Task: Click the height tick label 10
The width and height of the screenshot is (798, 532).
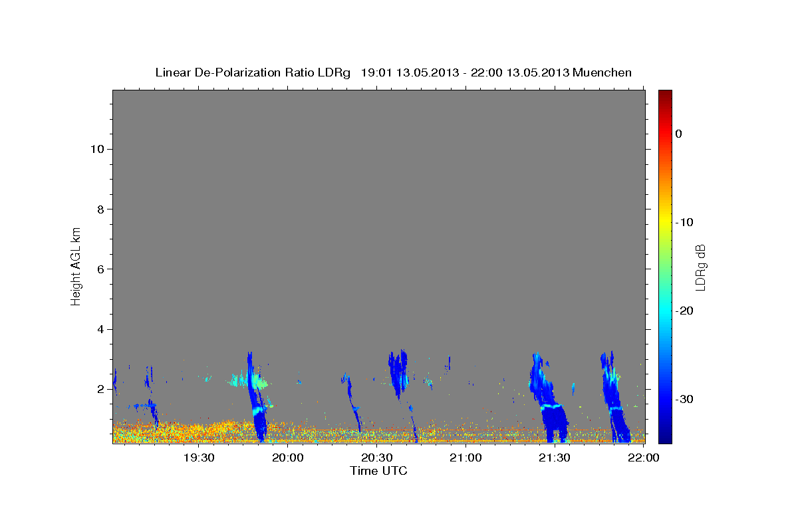Action: pos(97,149)
